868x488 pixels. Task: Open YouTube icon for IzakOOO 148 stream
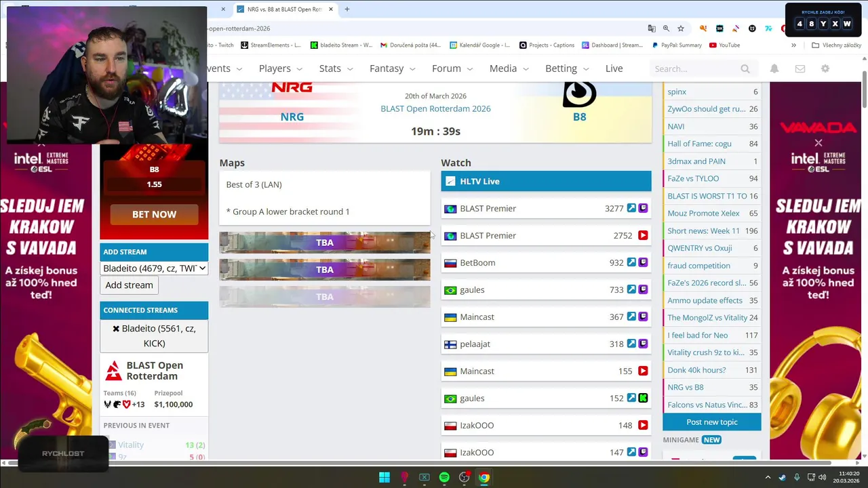click(643, 425)
